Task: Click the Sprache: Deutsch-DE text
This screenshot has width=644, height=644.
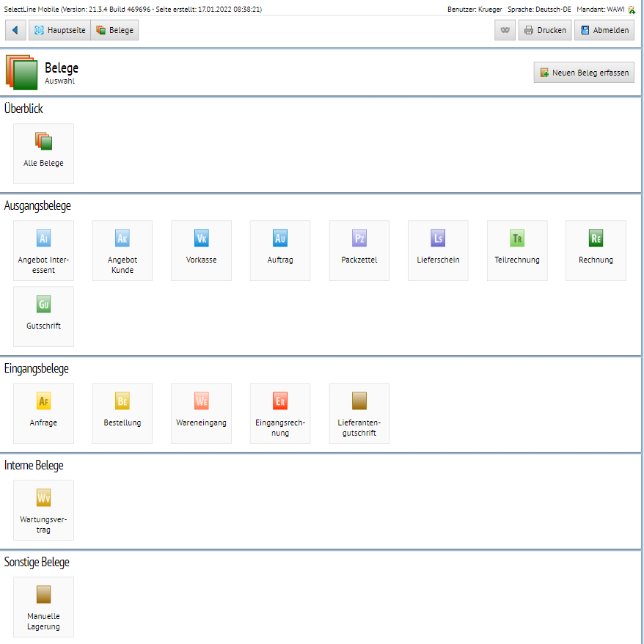Action: point(539,10)
